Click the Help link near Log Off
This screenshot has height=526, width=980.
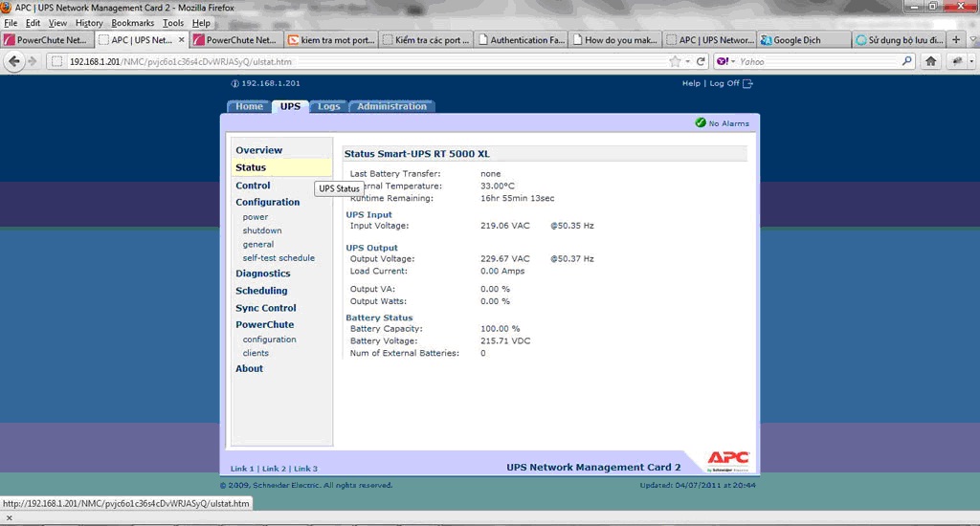(691, 83)
